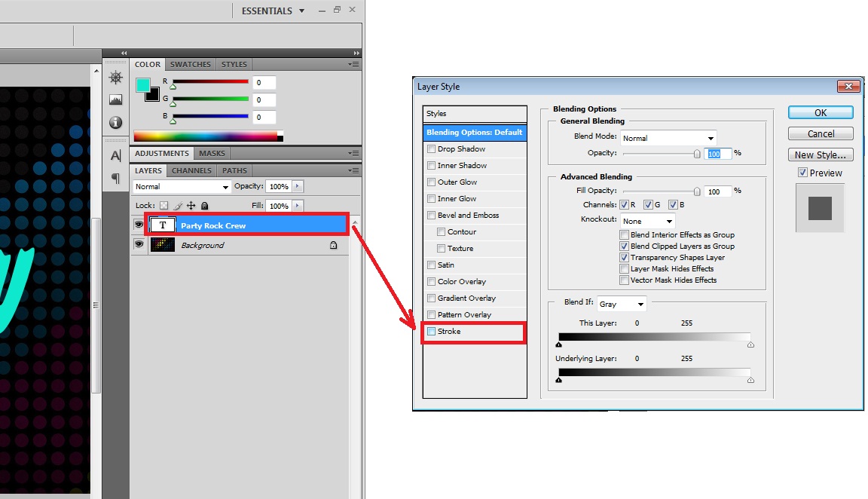Screen dimensions: 868x499
Task: Click the Background layer thumbnail
Action: 162,245
